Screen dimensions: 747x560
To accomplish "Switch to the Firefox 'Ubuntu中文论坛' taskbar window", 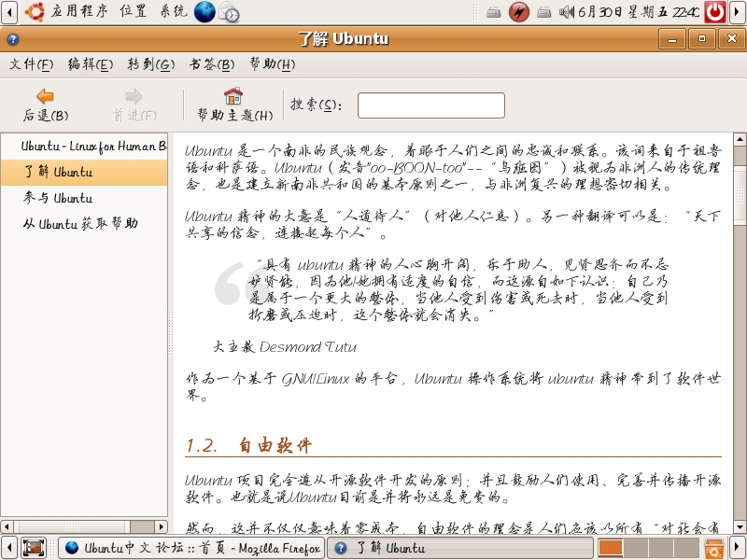I will click(192, 548).
